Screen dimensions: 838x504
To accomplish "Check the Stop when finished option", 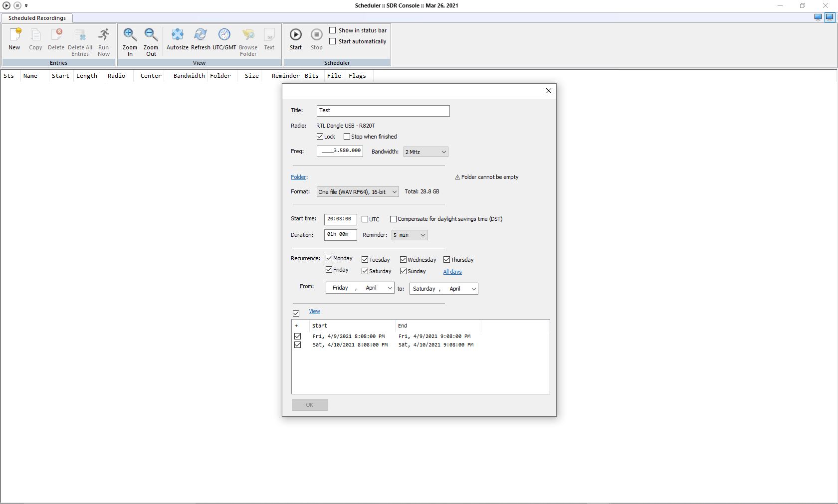I will (x=347, y=137).
